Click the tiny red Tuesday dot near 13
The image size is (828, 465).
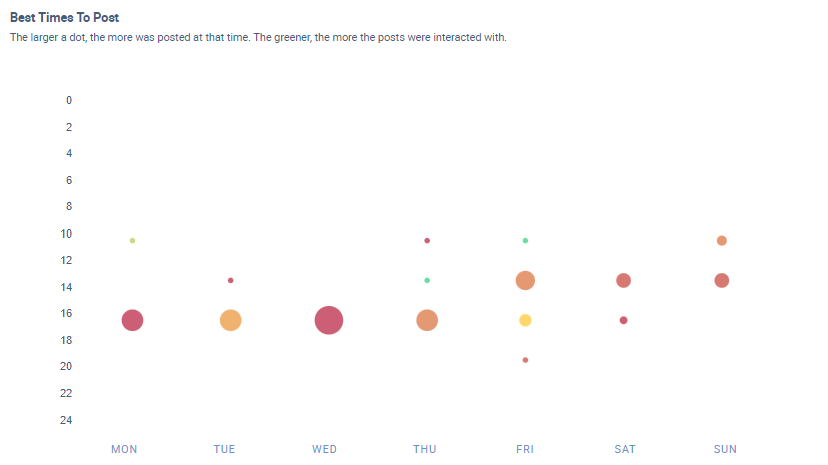(230, 280)
